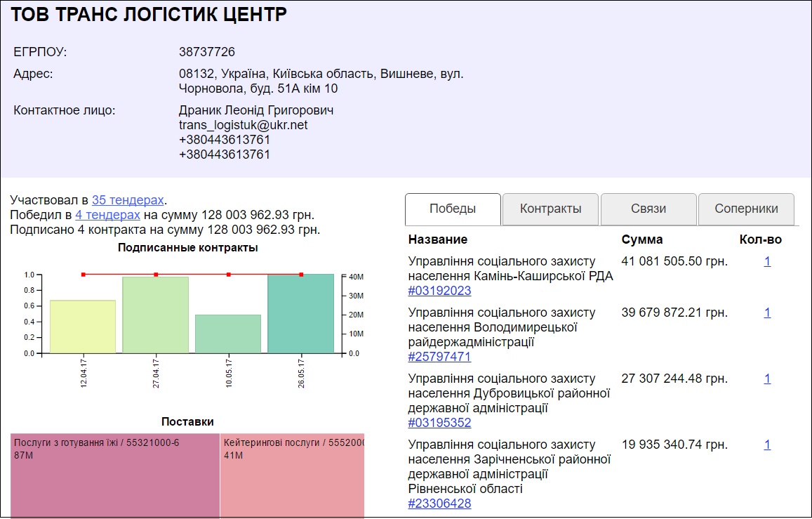Switch to the Контракты tab
The width and height of the screenshot is (812, 519).
tap(551, 209)
